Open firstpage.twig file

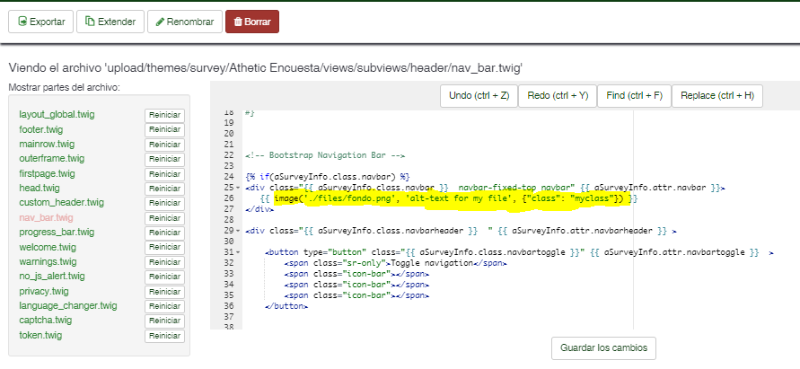pos(47,173)
